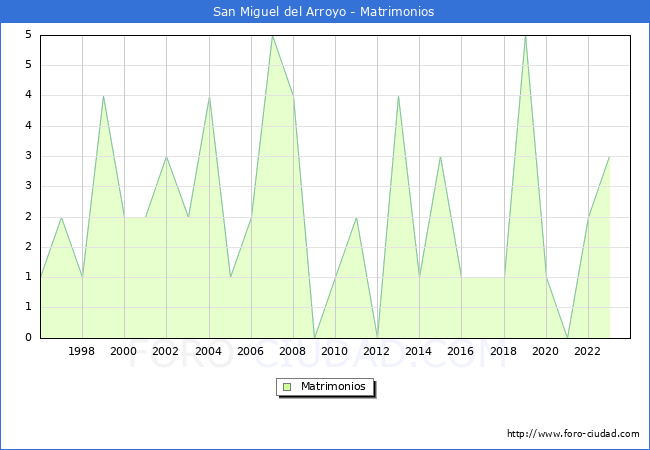Open the foro-ciudad.com link at the bottom right

573,434
